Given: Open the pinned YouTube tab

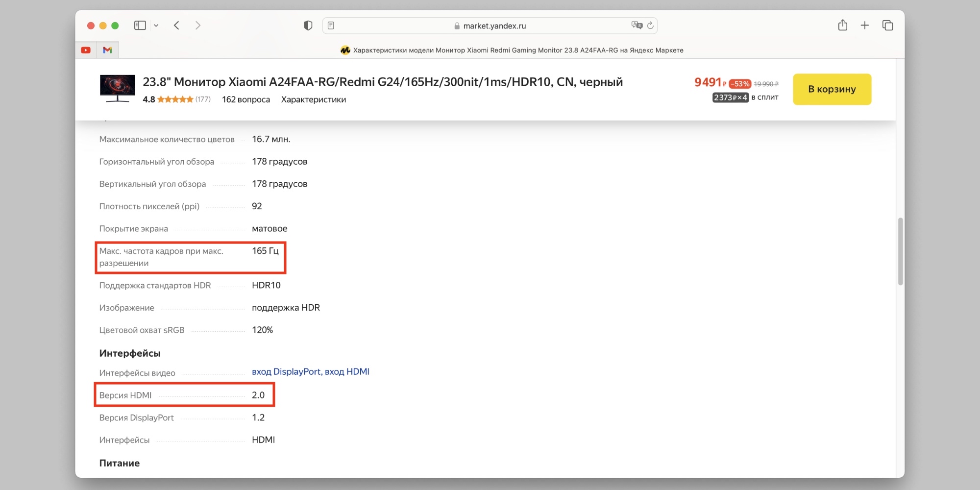Looking at the screenshot, I should pyautogui.click(x=86, y=50).
